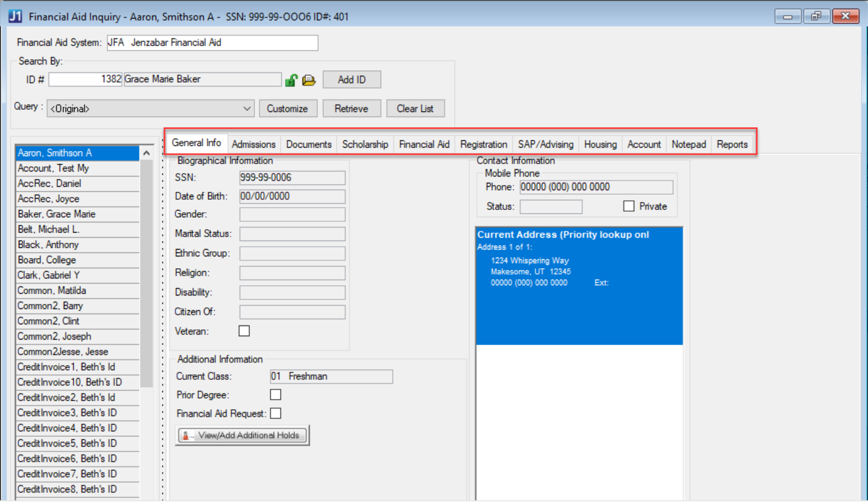Click the green unlock padlock icon
Screen dimensions: 868x502
pyautogui.click(x=291, y=80)
